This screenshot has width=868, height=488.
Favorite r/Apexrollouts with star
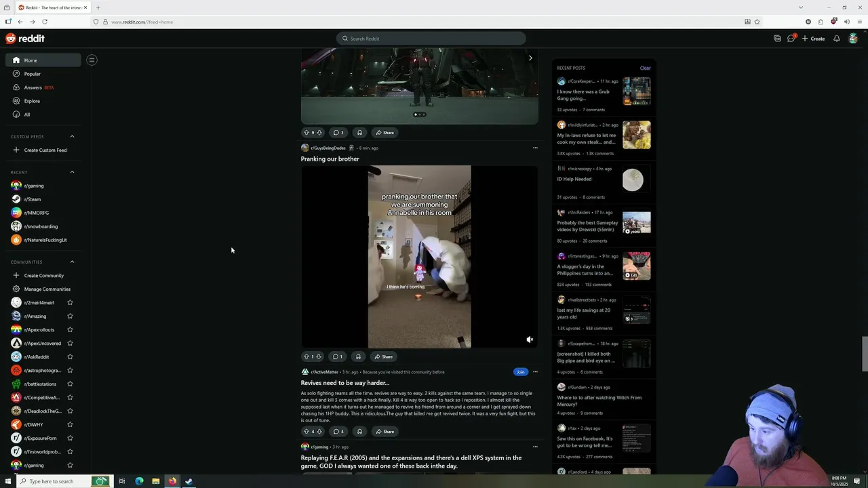pos(70,329)
